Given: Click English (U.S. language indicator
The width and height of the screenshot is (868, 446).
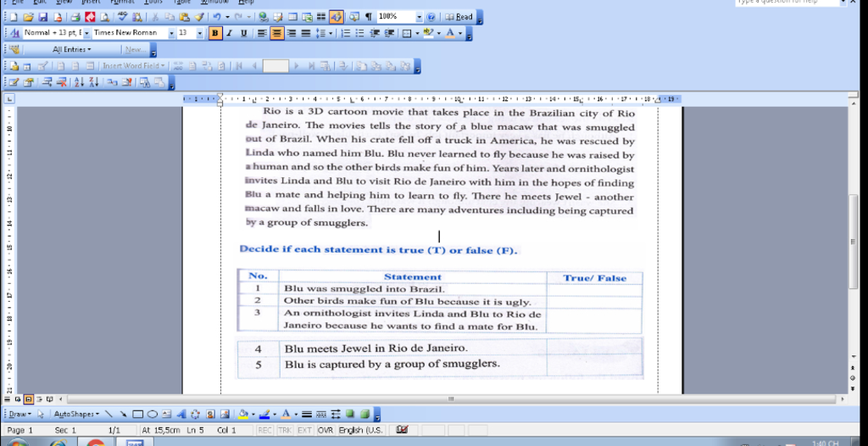Looking at the screenshot, I should pyautogui.click(x=361, y=430).
